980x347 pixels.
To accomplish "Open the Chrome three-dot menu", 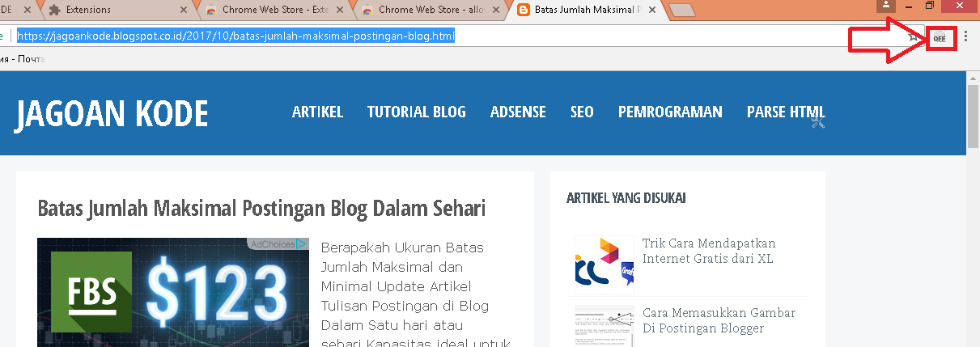I will pos(965,37).
